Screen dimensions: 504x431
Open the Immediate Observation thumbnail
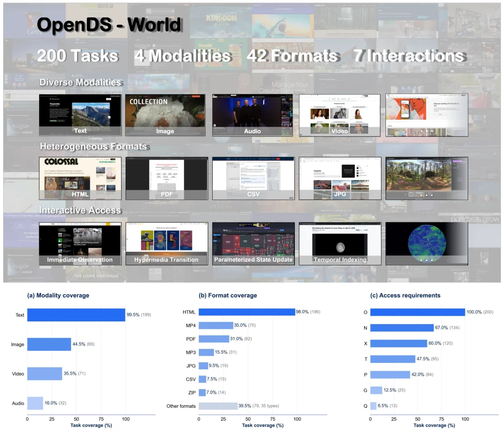80,243
